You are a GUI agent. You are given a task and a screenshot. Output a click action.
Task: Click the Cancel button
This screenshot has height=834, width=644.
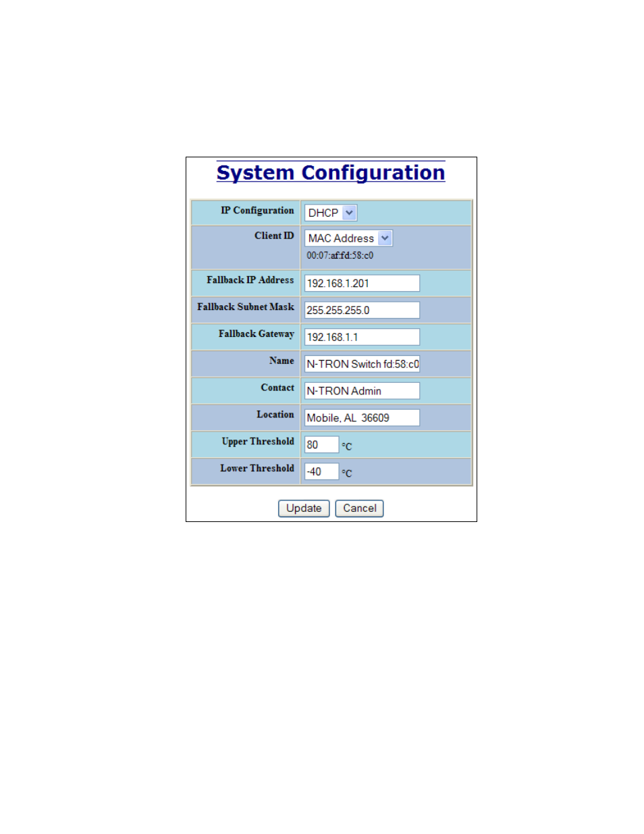pyautogui.click(x=360, y=509)
